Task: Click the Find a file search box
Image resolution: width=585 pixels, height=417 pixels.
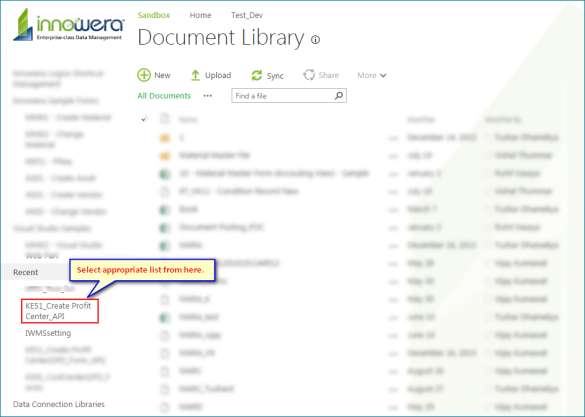Action: click(x=289, y=95)
